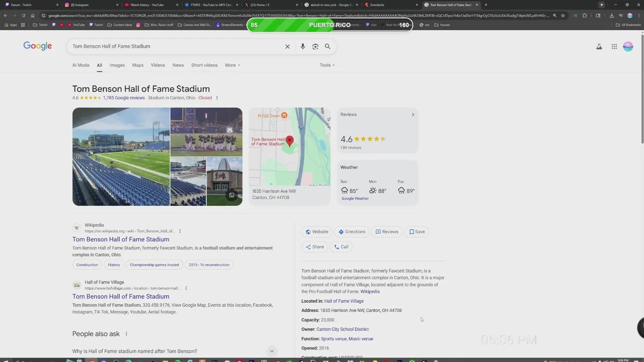Screen dimensions: 644x362
Task: Open the Reviews card chevron arrow
Action: (x=413, y=115)
